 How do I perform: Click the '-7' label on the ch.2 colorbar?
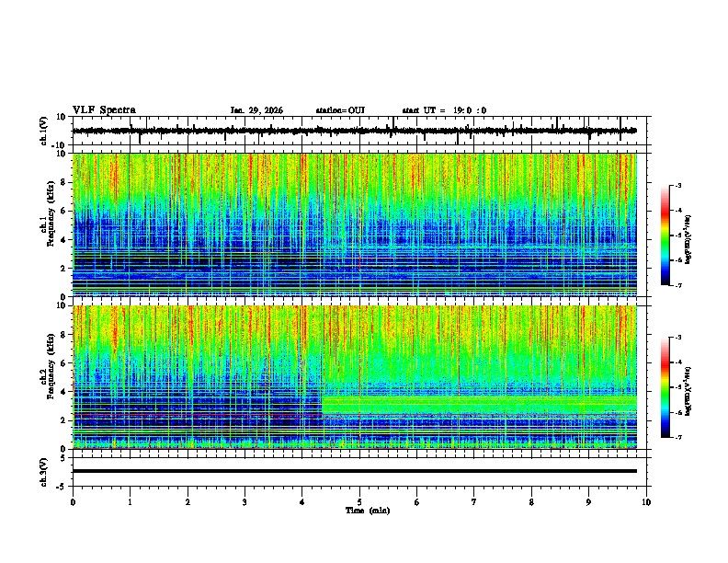point(677,437)
